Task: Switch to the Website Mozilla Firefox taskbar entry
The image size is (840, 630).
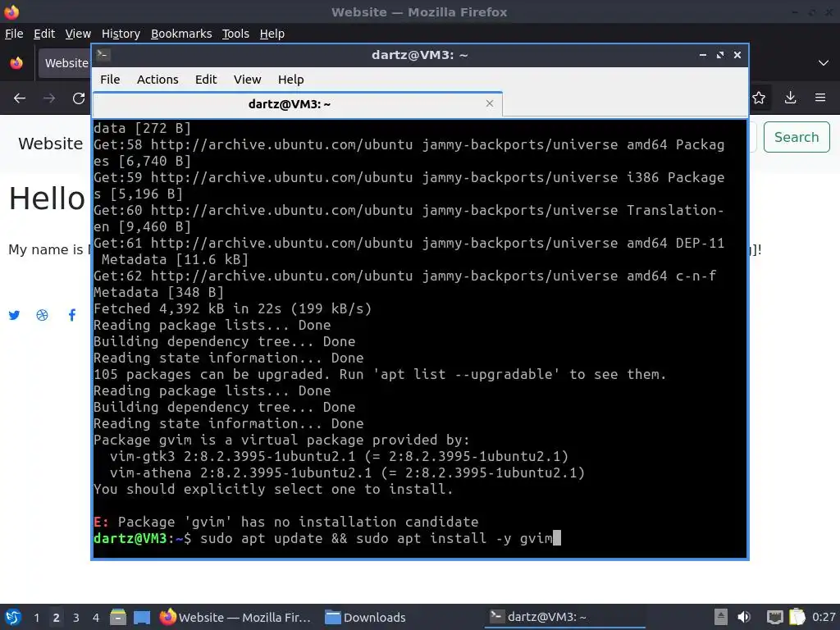Action: coord(235,617)
